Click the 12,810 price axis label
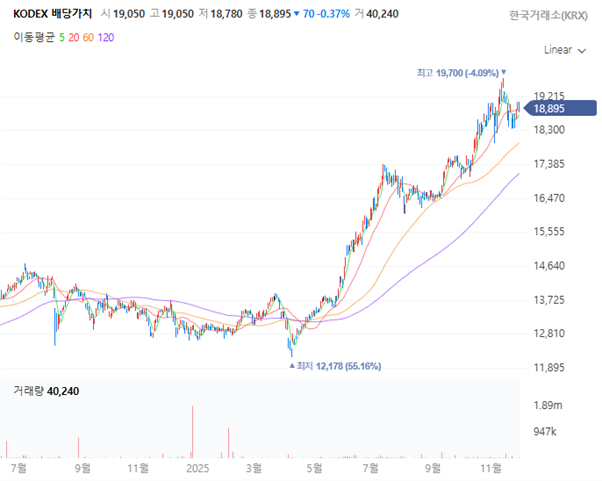Viewport: 602px width, 481px height. point(549,333)
